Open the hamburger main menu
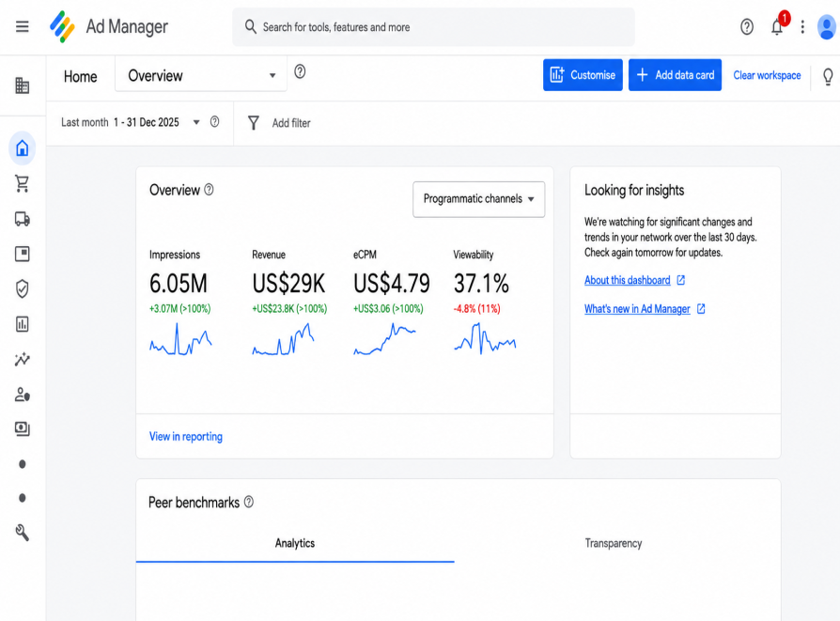Screen dimensions: 840x621 pos(22,26)
